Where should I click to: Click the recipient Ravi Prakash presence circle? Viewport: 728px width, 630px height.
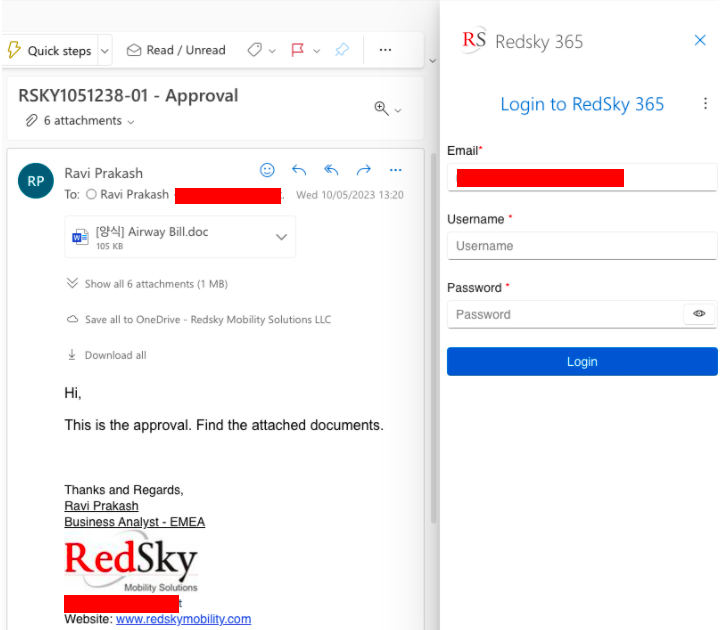(91, 194)
